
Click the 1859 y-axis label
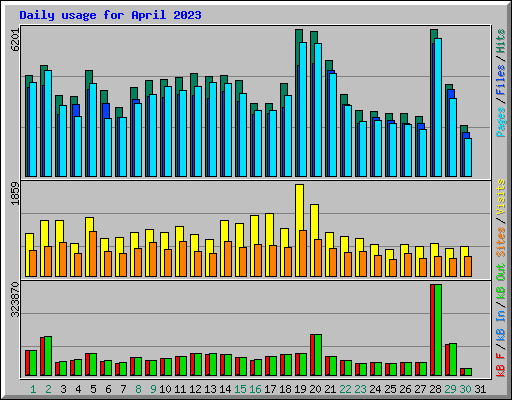pyautogui.click(x=15, y=193)
